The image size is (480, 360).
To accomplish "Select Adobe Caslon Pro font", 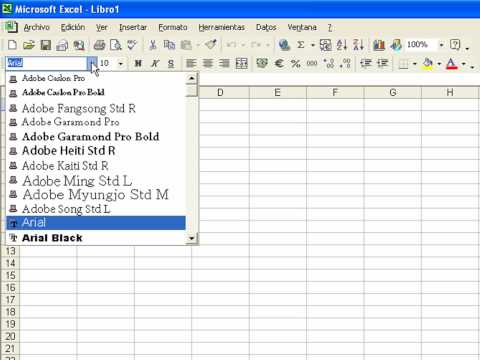I will pos(96,79).
